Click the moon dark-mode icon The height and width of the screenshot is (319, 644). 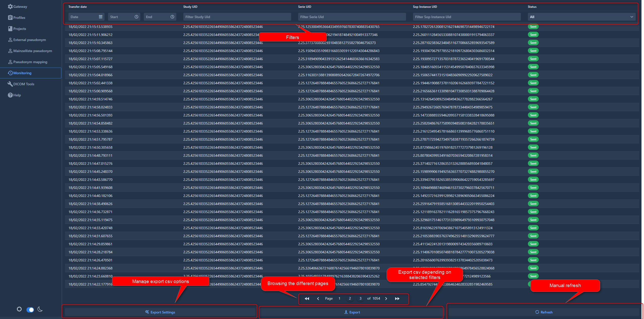(x=40, y=309)
